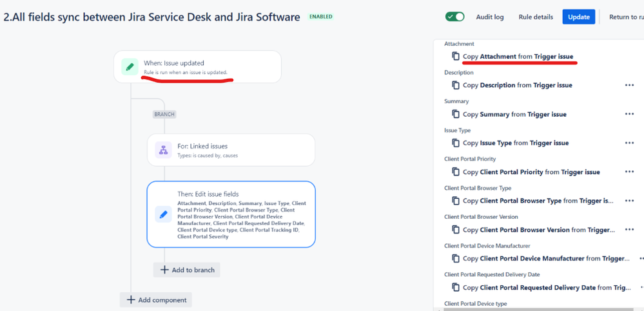Viewport: 644px width, 311px height.
Task: Select the Then: Edit issue fields card
Action: pos(231,214)
